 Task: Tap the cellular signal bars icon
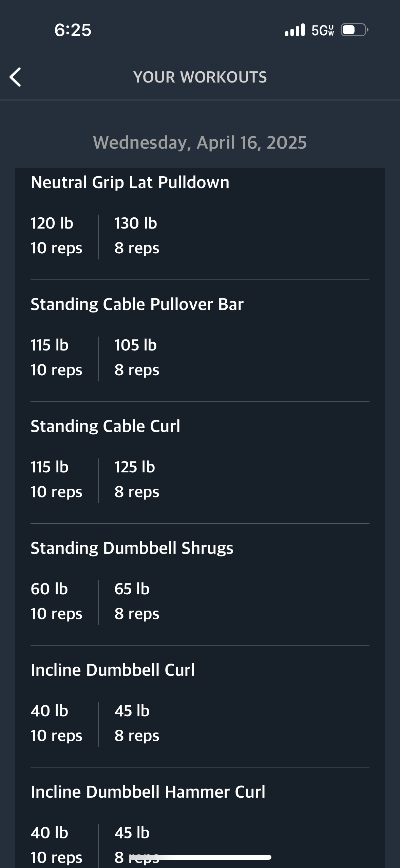tap(294, 30)
